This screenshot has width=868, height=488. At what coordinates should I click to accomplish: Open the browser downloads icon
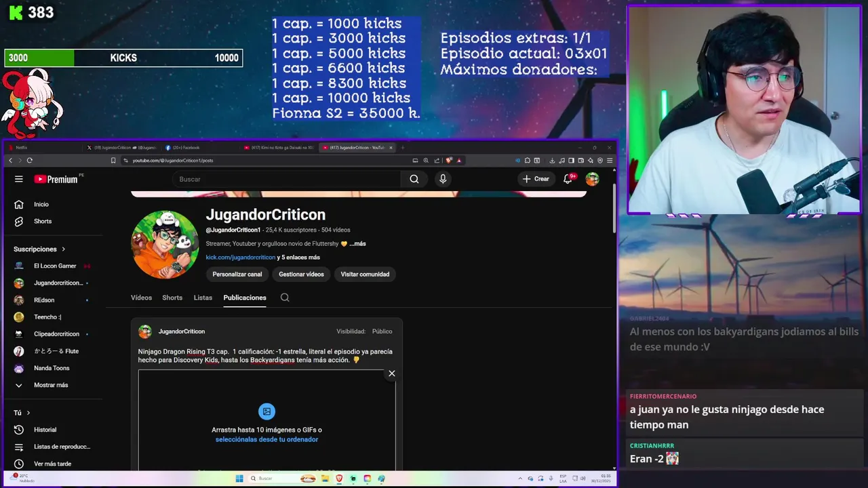pyautogui.click(x=552, y=161)
